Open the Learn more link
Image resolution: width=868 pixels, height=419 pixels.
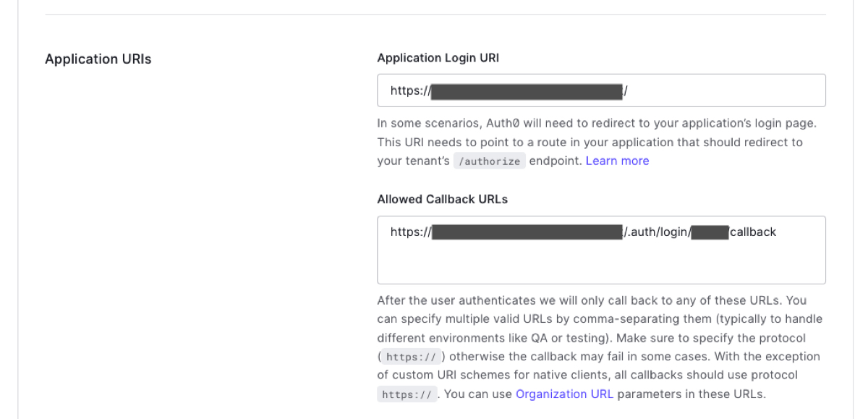coord(617,161)
